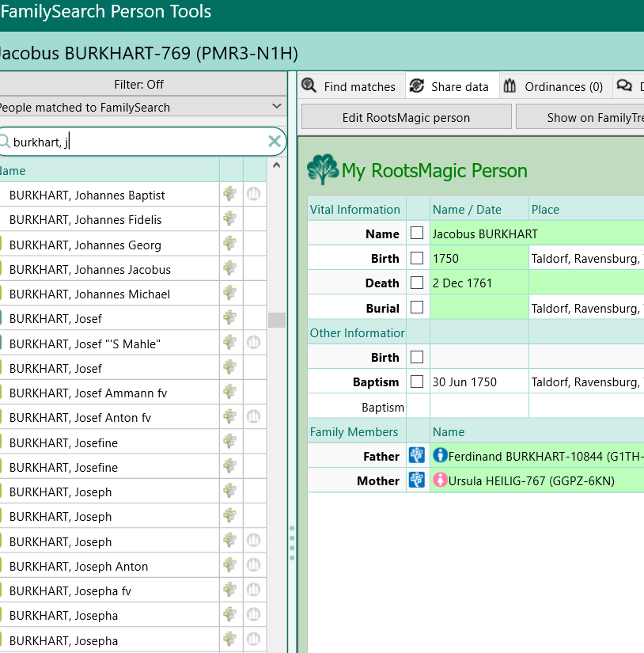Viewport: 644px width, 653px height.
Task: Tick the Baptism checkbox for 30 Jun 1750
Action: coord(417,382)
